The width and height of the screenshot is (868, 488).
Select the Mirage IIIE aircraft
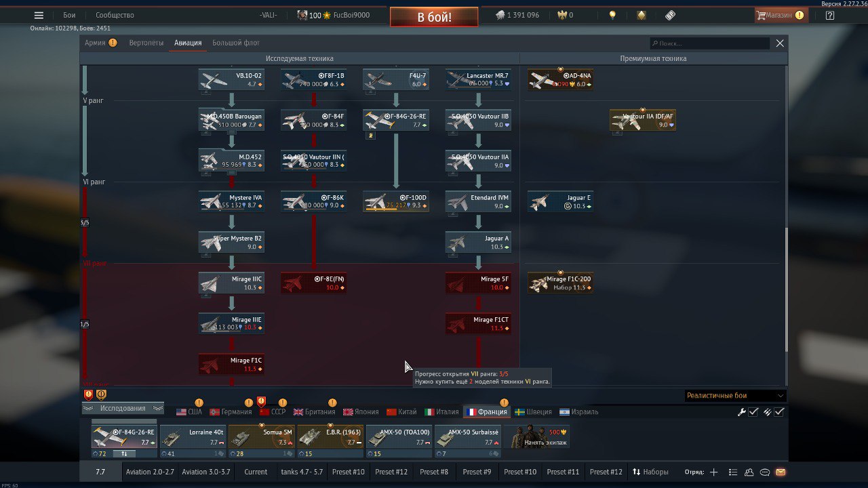(231, 324)
